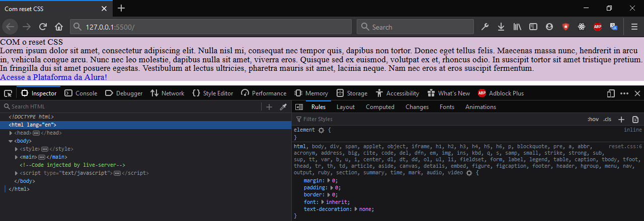This screenshot has width=644, height=221.
Task: Open Adblock Plus toolbar extension
Action: click(x=598, y=27)
